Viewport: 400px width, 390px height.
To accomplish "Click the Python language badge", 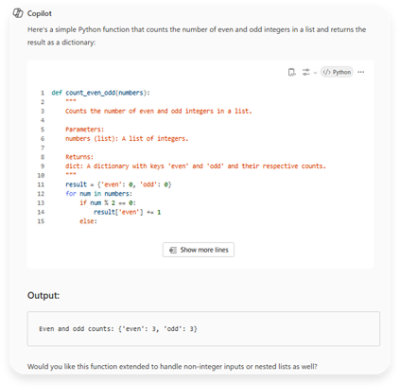I will 337,72.
